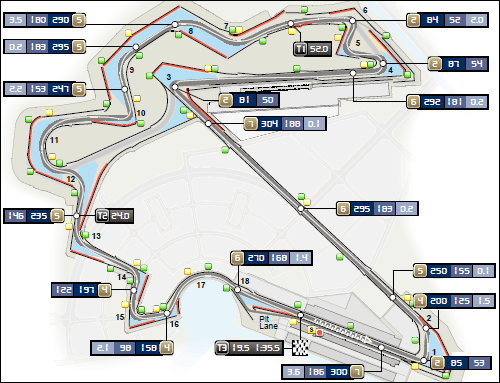Select the 2 85 53 turn one label

[461, 363]
